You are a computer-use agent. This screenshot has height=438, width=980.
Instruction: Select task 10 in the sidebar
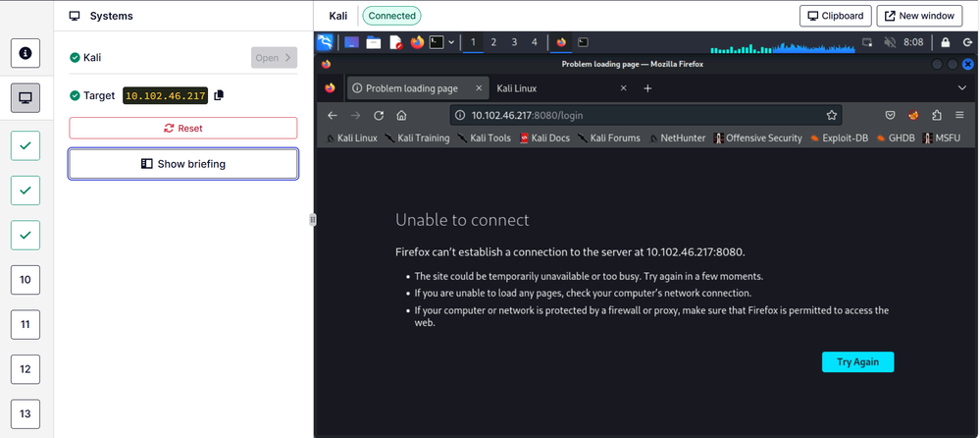26,280
